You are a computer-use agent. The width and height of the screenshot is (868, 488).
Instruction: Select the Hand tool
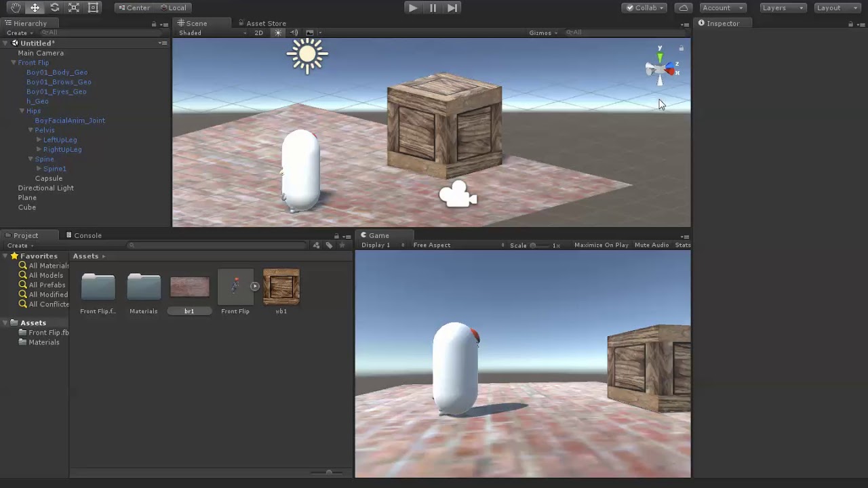(x=15, y=7)
